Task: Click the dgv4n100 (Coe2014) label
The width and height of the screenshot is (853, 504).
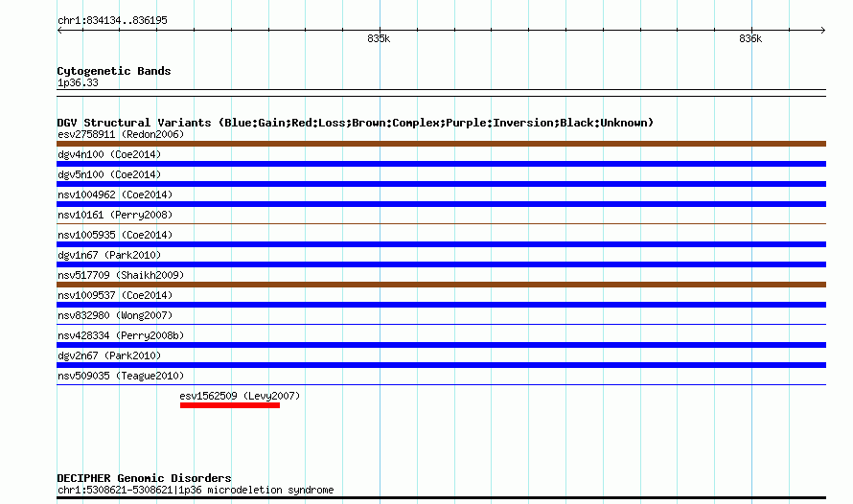Action: point(109,154)
